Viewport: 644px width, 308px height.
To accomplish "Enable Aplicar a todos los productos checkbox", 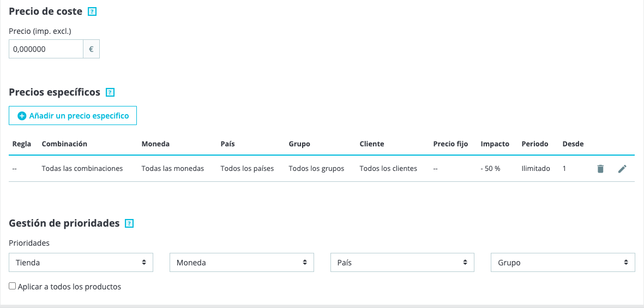I will [x=13, y=286].
